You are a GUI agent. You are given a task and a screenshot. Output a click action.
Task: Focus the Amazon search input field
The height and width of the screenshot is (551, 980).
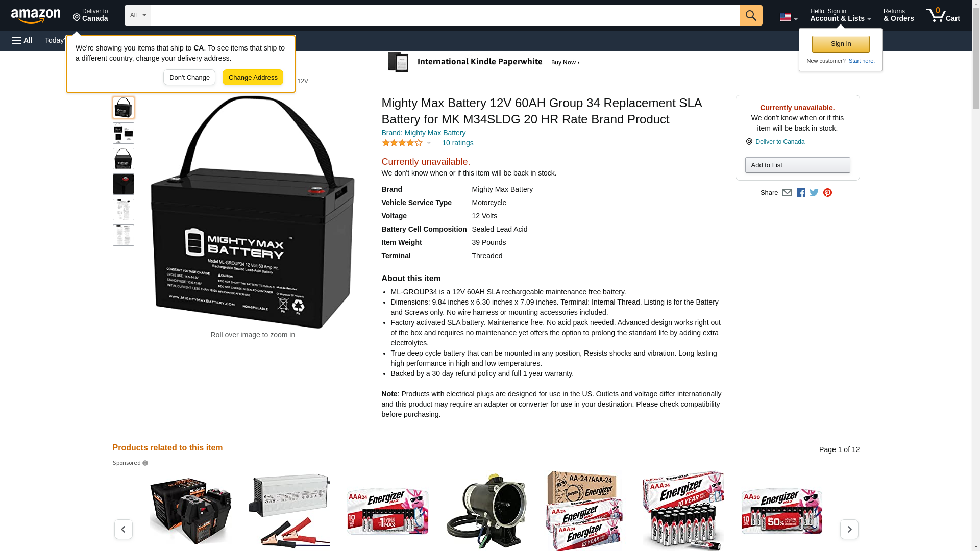(444, 15)
